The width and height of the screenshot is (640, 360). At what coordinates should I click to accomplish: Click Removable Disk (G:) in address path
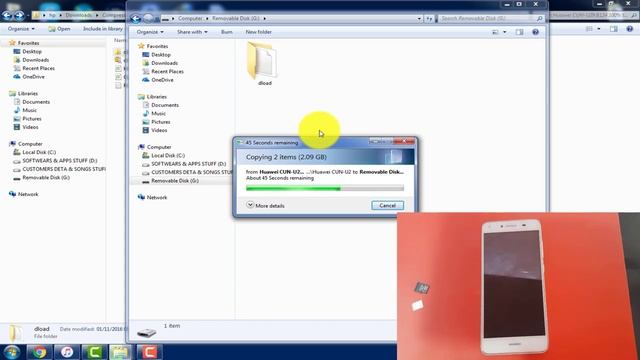point(236,18)
